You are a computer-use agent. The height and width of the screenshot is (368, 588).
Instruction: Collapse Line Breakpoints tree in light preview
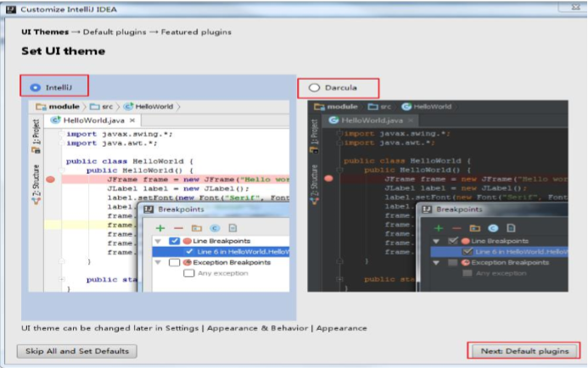click(158, 241)
